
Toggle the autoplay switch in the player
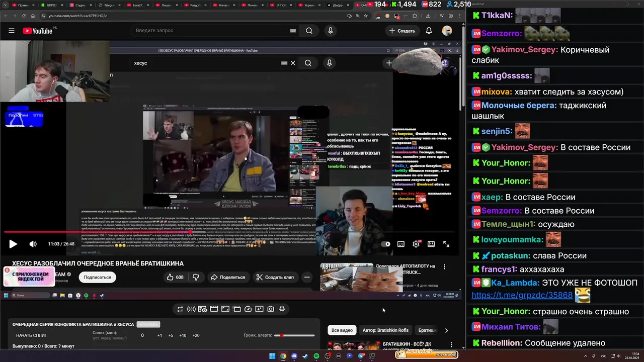pos(386,244)
